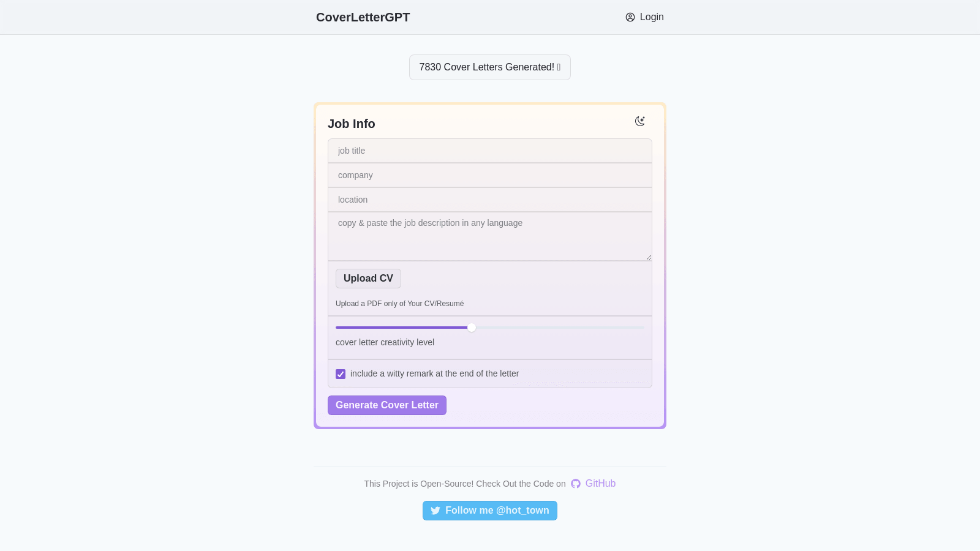Viewport: 980px width, 551px height.
Task: Click the GitHub octocat icon
Action: pos(576,484)
